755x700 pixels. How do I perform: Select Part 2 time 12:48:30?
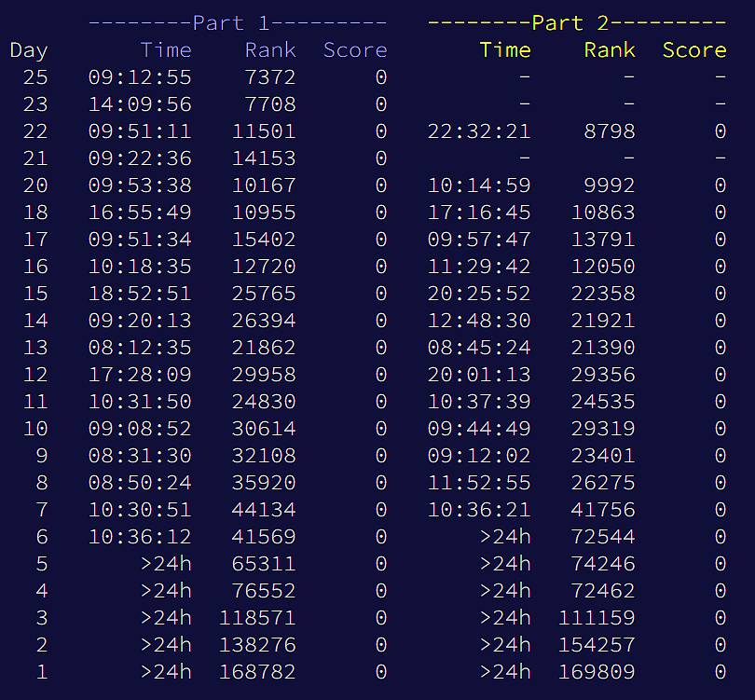(x=479, y=320)
